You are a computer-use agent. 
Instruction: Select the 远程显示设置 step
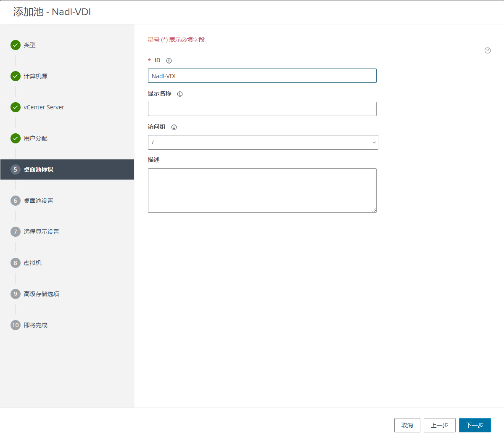point(41,232)
